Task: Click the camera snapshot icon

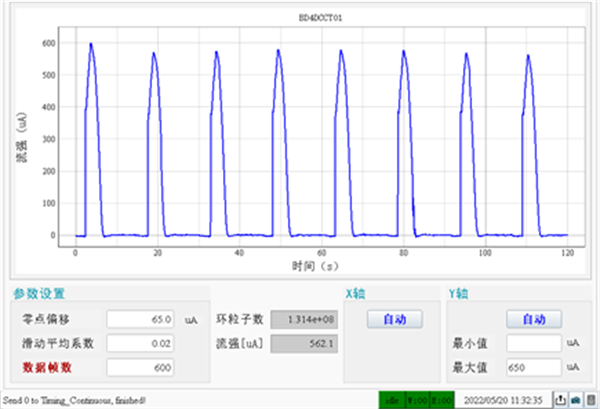Action: tap(576, 400)
